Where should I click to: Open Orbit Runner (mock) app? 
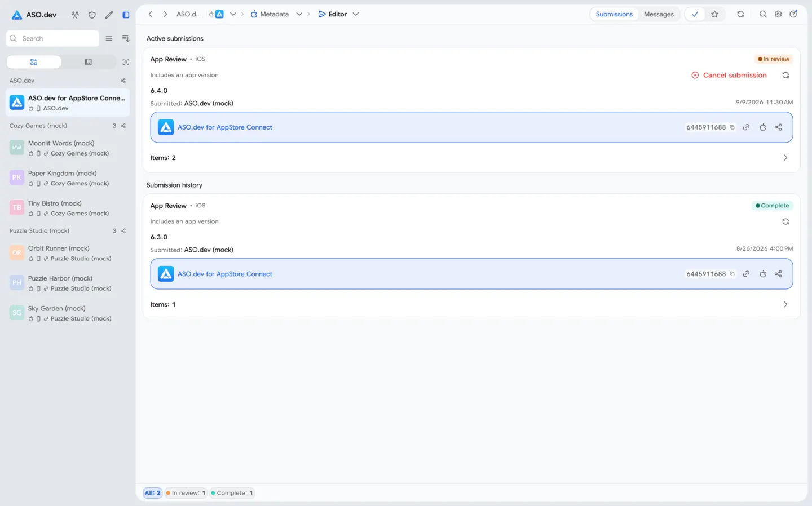tap(68, 253)
